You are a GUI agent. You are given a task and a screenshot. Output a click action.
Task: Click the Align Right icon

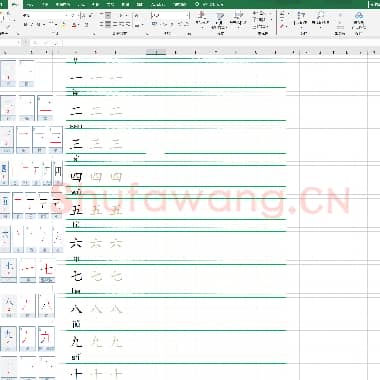coord(115,24)
